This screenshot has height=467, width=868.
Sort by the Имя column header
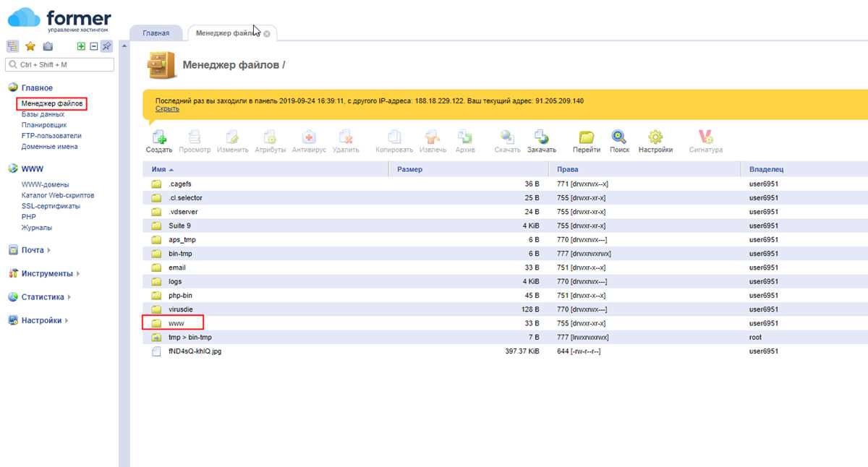point(266,169)
